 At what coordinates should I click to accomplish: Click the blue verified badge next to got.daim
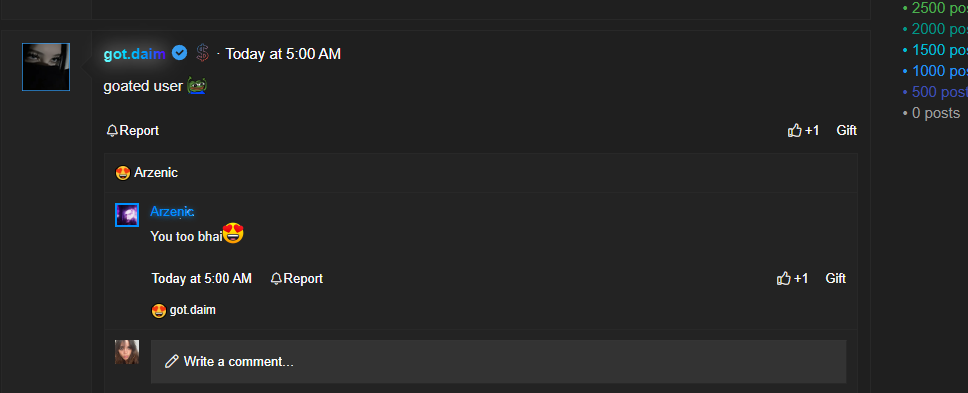point(179,53)
